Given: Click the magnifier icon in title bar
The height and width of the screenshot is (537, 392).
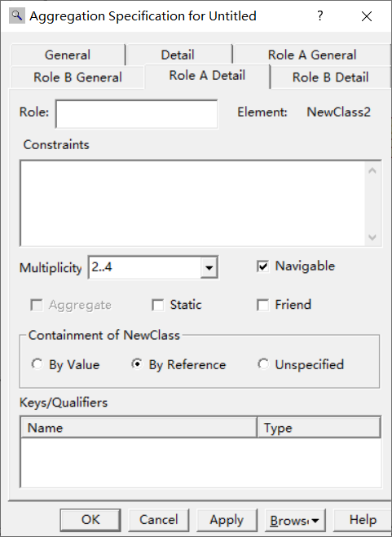Looking at the screenshot, I should pyautogui.click(x=16, y=15).
